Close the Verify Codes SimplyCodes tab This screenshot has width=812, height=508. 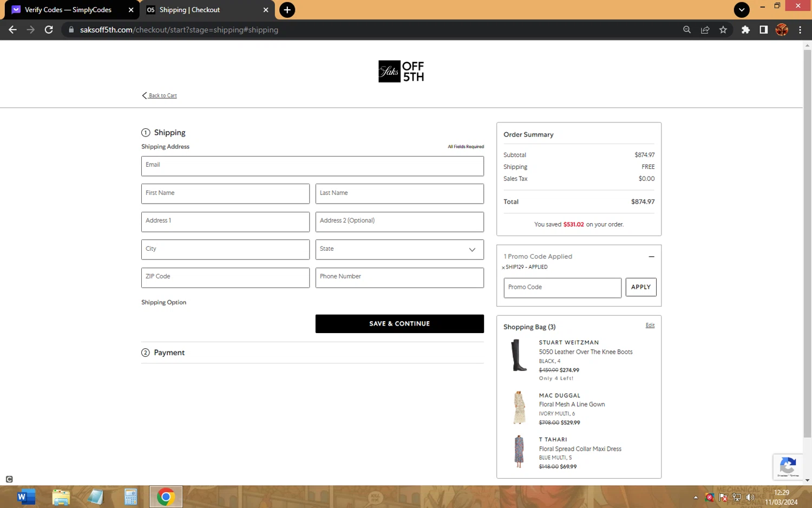click(x=131, y=10)
